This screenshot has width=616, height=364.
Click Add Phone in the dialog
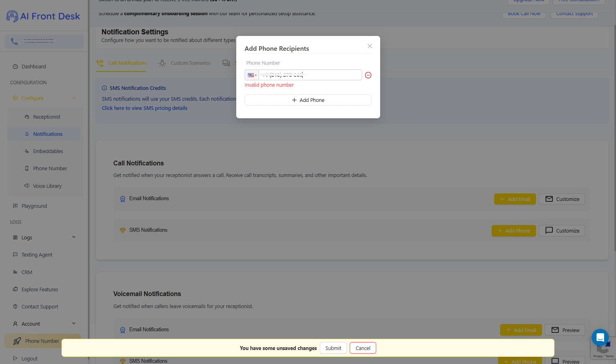308,100
